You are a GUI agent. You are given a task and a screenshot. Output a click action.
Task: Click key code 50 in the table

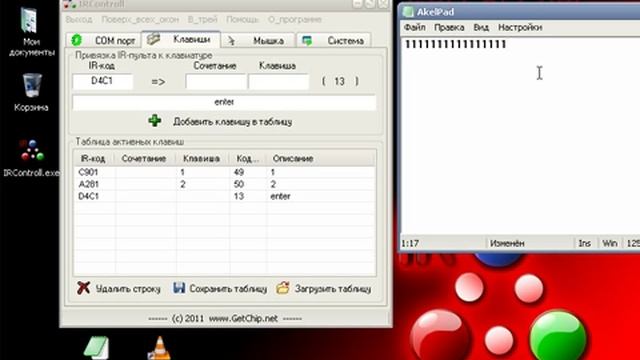click(239, 184)
